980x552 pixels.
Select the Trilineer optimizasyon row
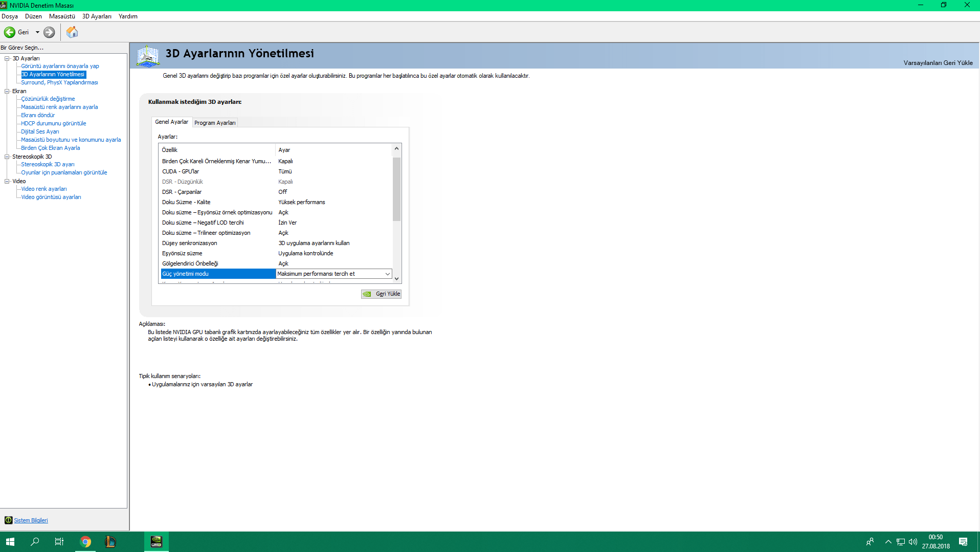pyautogui.click(x=276, y=233)
